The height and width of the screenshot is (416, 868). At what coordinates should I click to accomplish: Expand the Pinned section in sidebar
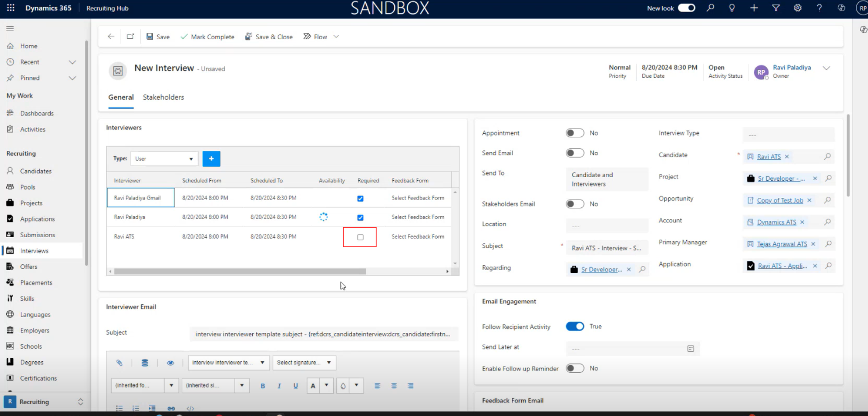(x=72, y=78)
